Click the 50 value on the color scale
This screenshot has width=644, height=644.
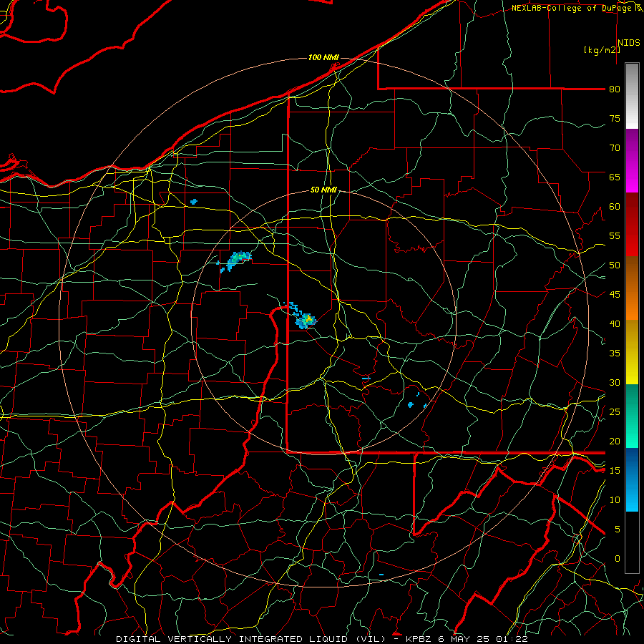click(x=615, y=265)
